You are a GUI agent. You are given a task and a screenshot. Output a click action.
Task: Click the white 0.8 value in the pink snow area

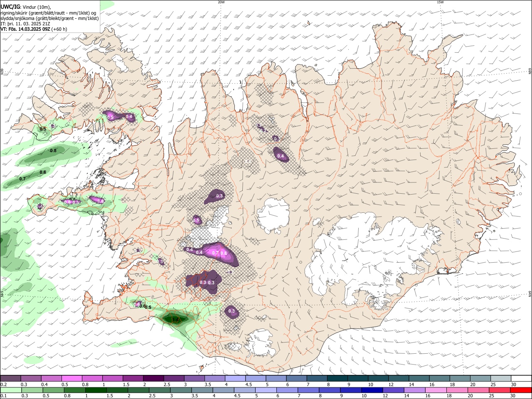[224, 253]
